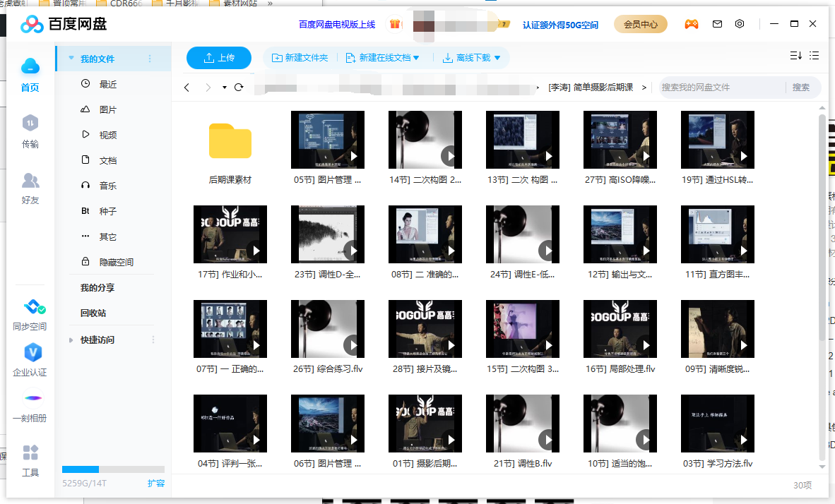Select video 24节] 调性E-低
This screenshot has width=835, height=504.
(523, 234)
